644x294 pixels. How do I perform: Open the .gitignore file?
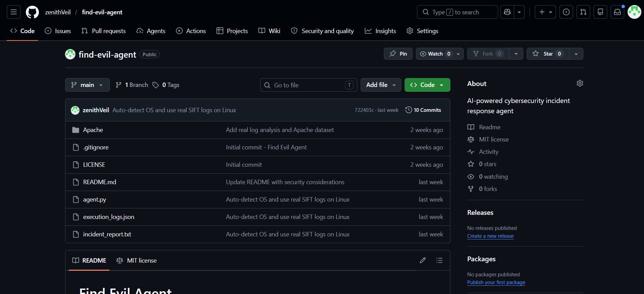[96, 147]
